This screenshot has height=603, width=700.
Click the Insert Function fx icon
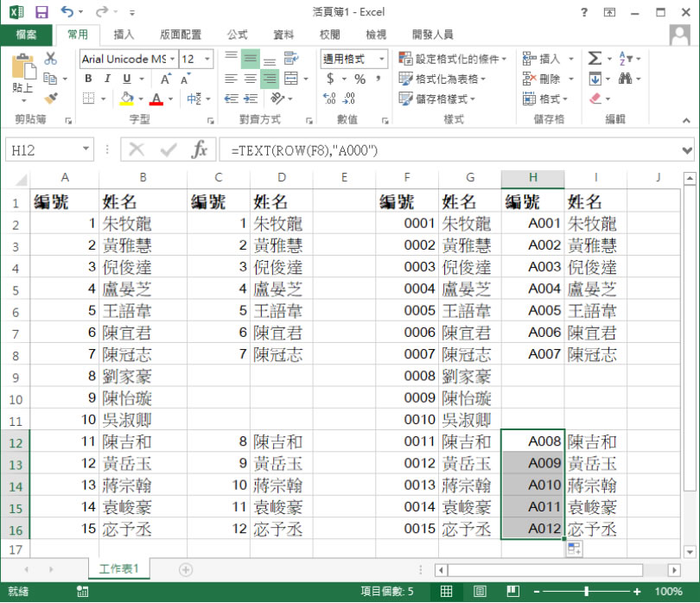tap(200, 149)
